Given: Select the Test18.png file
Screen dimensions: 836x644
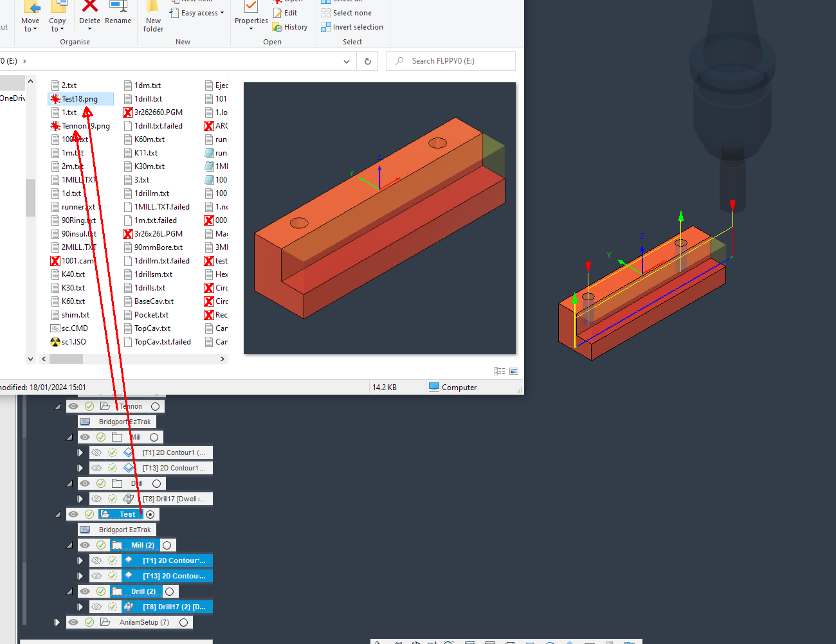Looking at the screenshot, I should pyautogui.click(x=80, y=99).
